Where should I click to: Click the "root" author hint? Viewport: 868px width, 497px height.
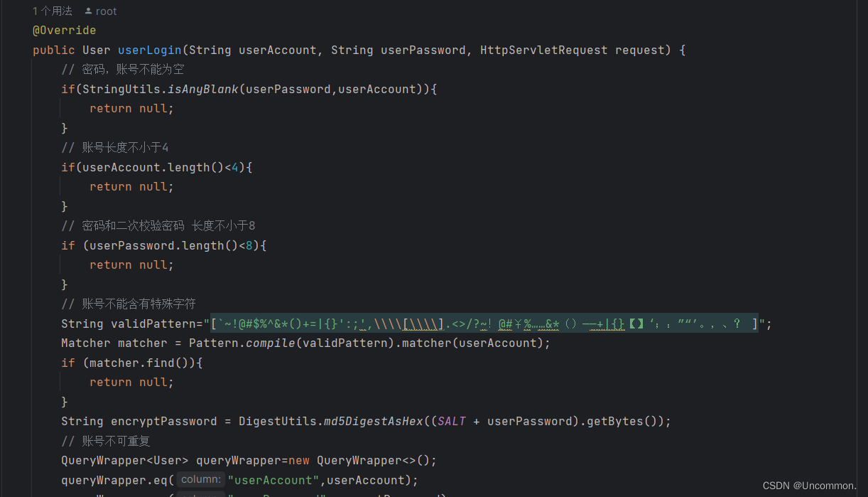point(107,11)
